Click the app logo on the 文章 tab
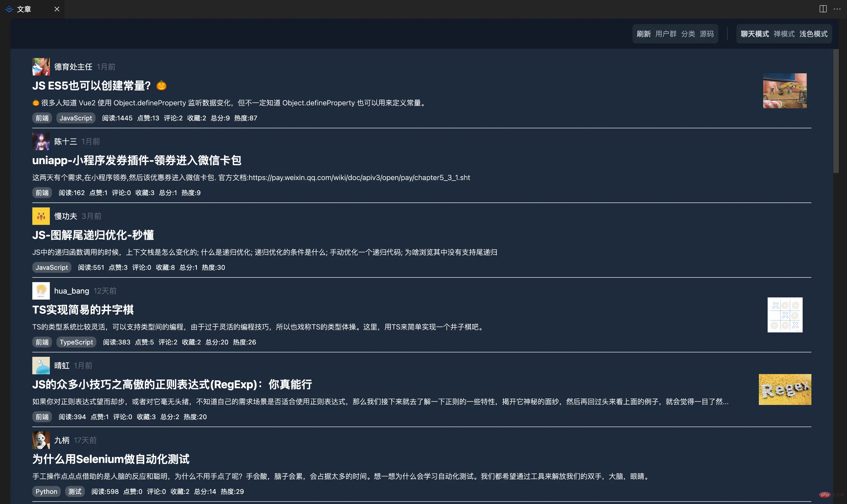847x504 pixels. pos(9,9)
